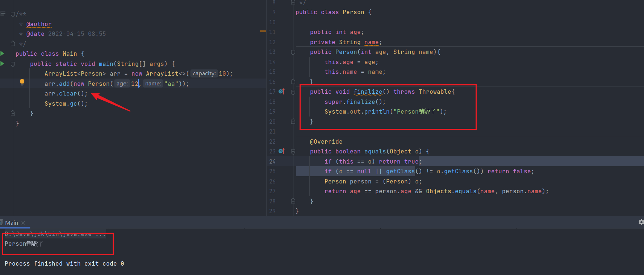Click 'throws Throwable' in finalize signature
Screen dimensions: 644x275
pos(422,92)
